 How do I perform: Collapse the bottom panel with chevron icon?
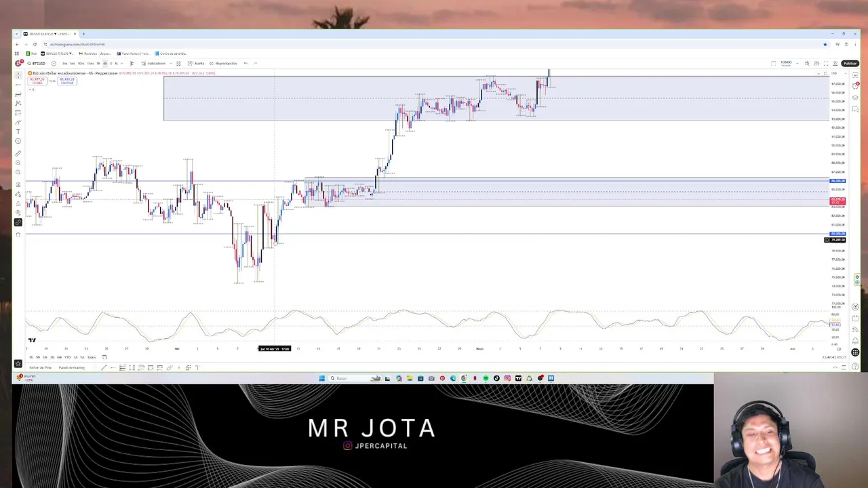(x=835, y=367)
